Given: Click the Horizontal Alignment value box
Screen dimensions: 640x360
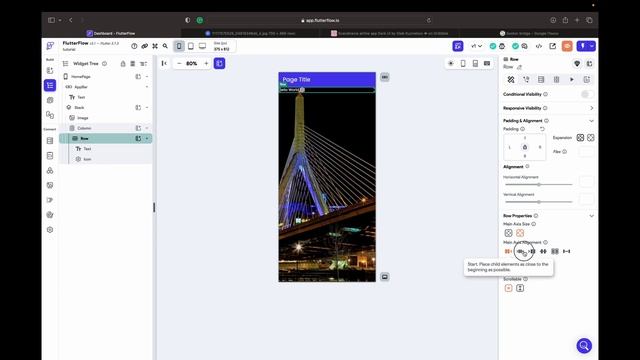Looking at the screenshot, I should coord(587,181).
